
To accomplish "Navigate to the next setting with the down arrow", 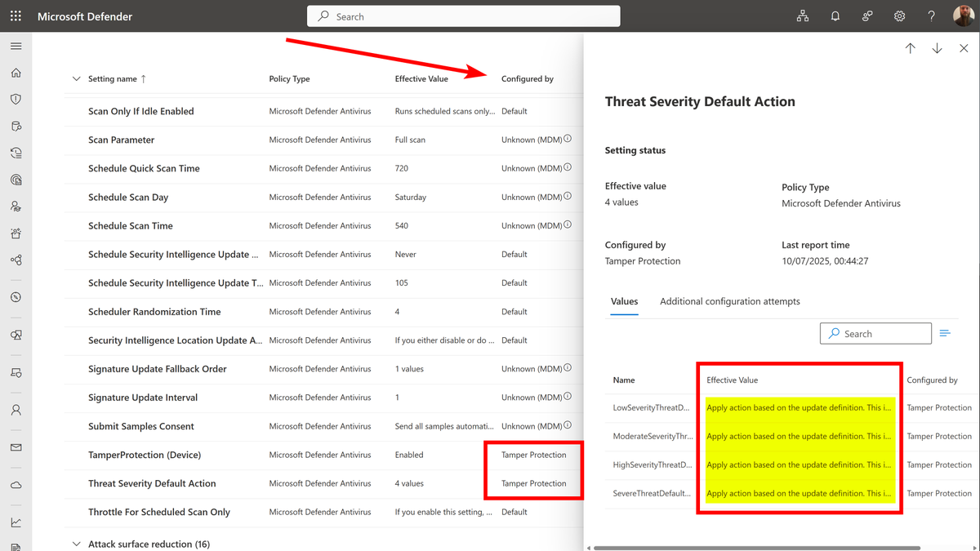I will pyautogui.click(x=937, y=48).
